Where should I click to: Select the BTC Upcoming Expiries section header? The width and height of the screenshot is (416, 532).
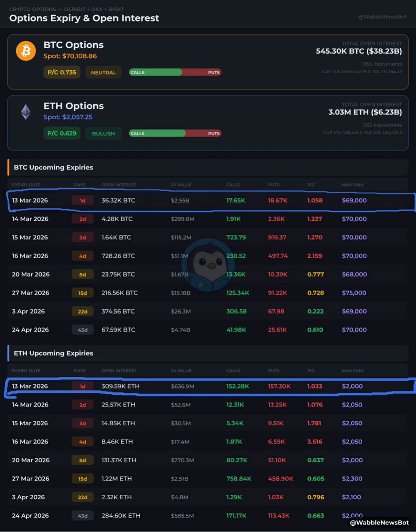pos(54,167)
